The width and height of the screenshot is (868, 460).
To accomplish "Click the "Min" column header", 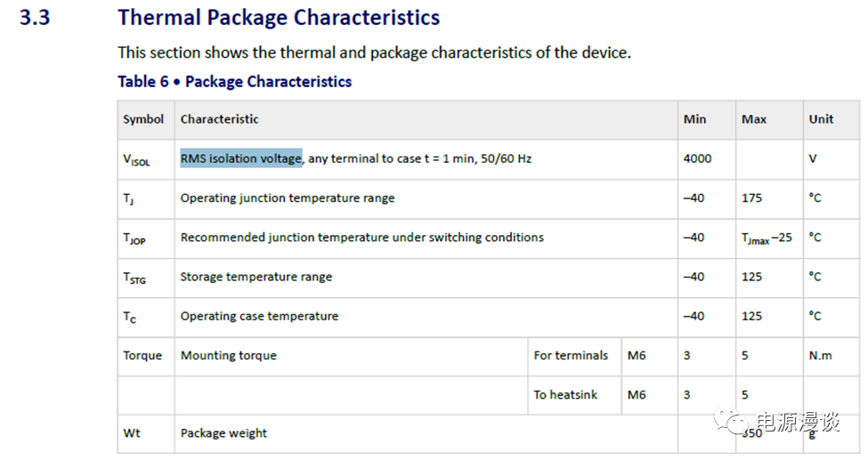I will tap(694, 119).
